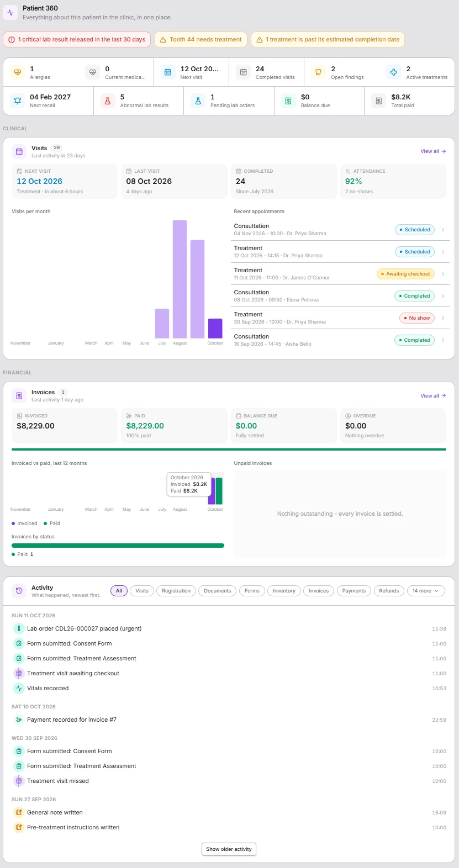Click the Next recall bell icon
The height and width of the screenshot is (868, 459).
click(x=18, y=100)
